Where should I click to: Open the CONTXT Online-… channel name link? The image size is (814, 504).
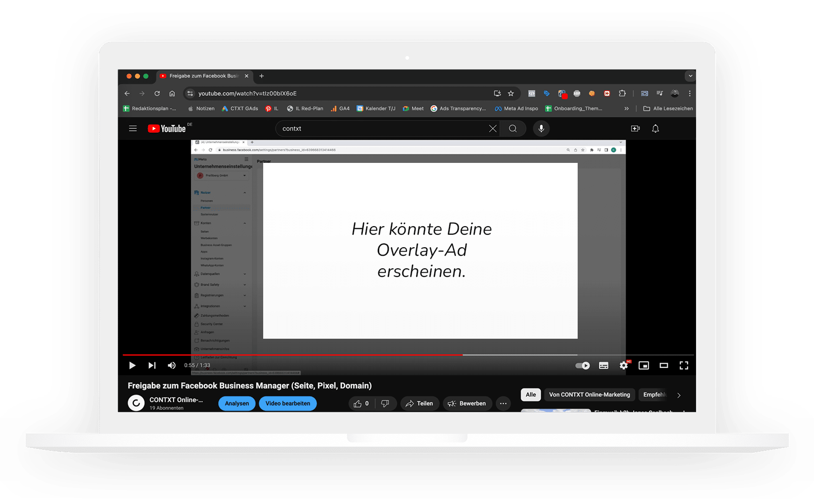[176, 400]
